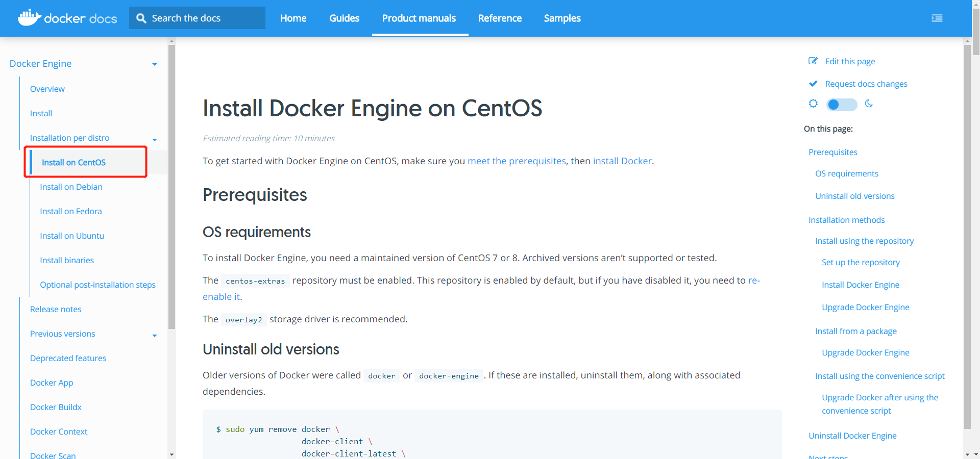The image size is (980, 459).
Task: Click the sidebar scrollbar down arrow
Action: tap(171, 454)
